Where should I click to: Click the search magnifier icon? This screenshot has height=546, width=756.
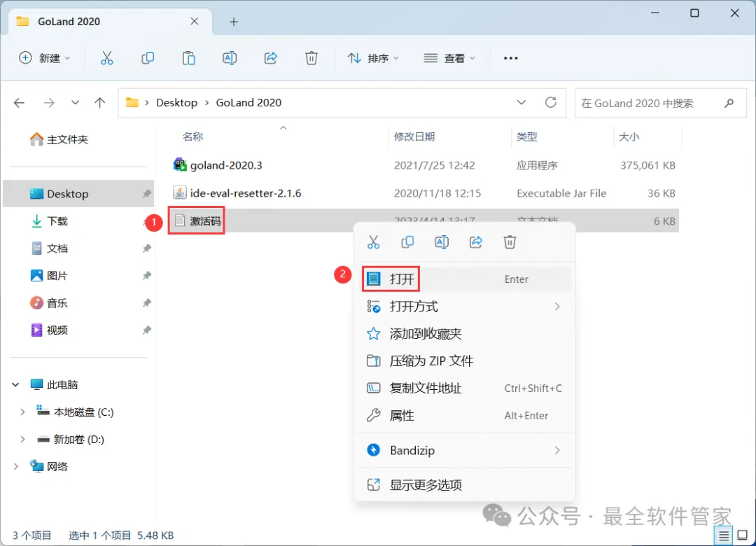pos(729,103)
